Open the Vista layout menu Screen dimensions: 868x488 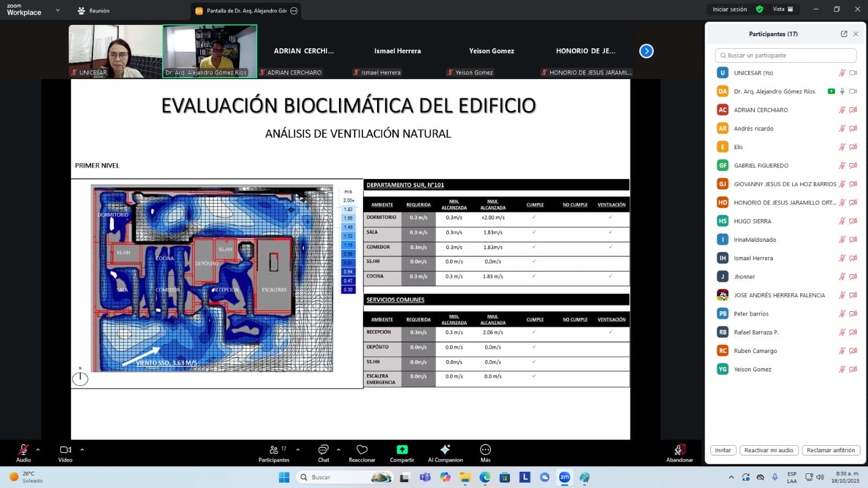tap(783, 9)
